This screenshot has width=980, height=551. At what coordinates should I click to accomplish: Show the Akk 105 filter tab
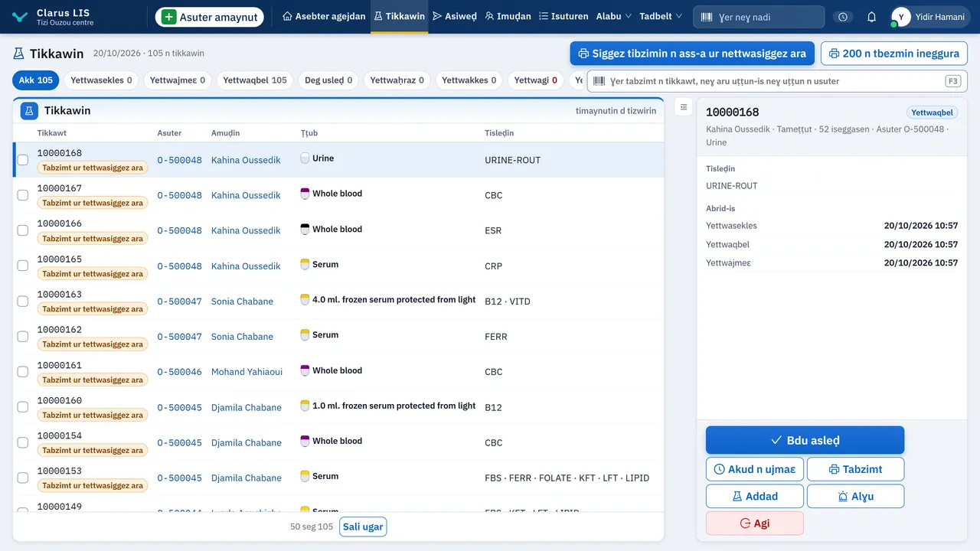(36, 80)
